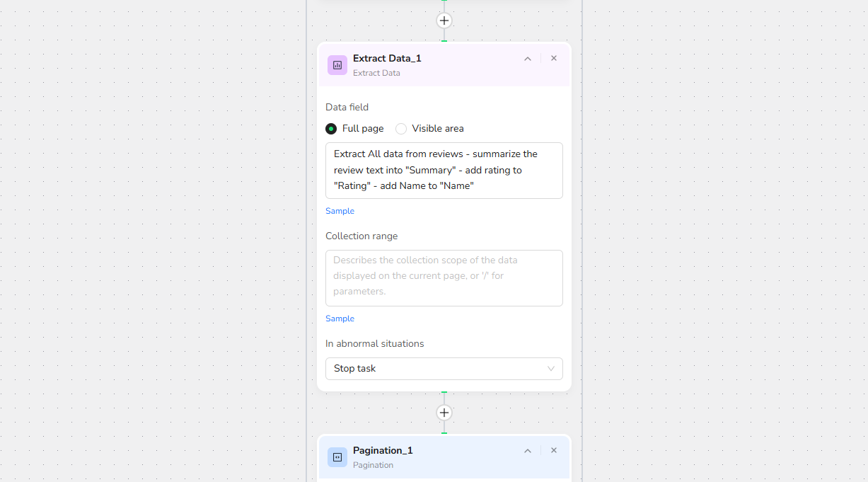Click the Extract Data_1 title text
Viewport: 868px width, 482px height.
387,58
